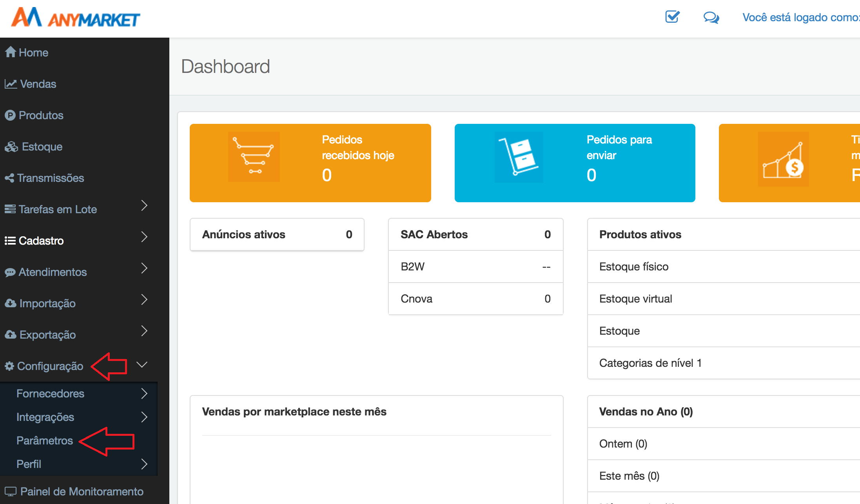Viewport: 860px width, 504px height.
Task: Expand the Integrações submenu arrow
Action: (144, 417)
